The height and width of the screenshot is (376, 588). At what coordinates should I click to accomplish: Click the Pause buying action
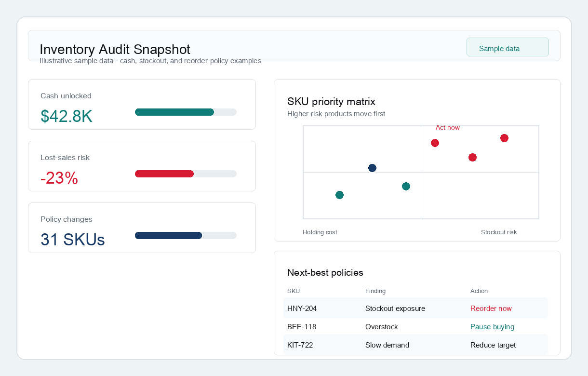click(x=493, y=327)
